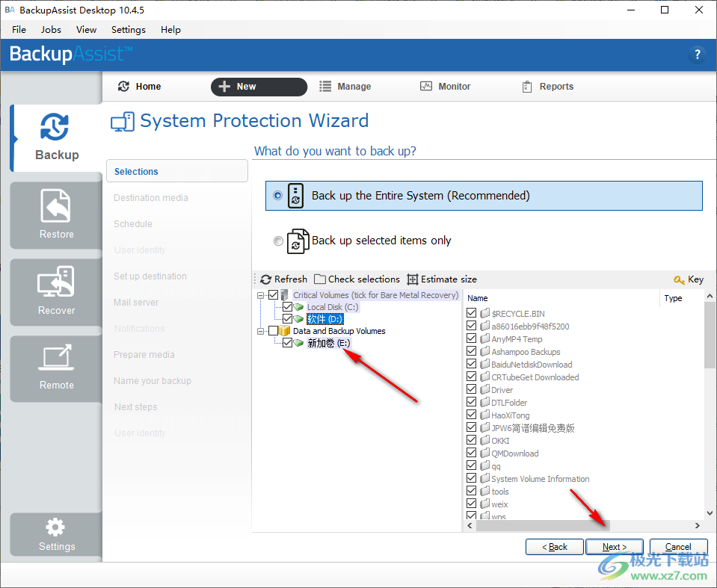This screenshot has height=588, width=717.
Task: Collapse the Critical Volumes tree node
Action: coord(261,296)
